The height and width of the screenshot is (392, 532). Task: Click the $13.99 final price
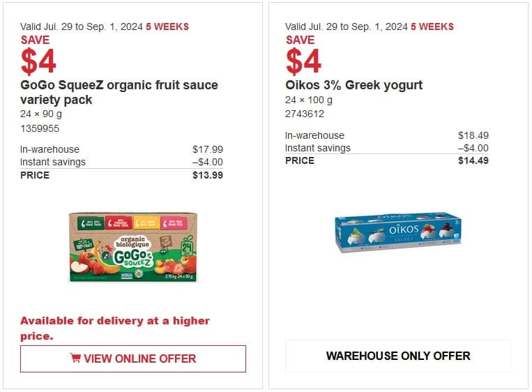click(x=208, y=176)
